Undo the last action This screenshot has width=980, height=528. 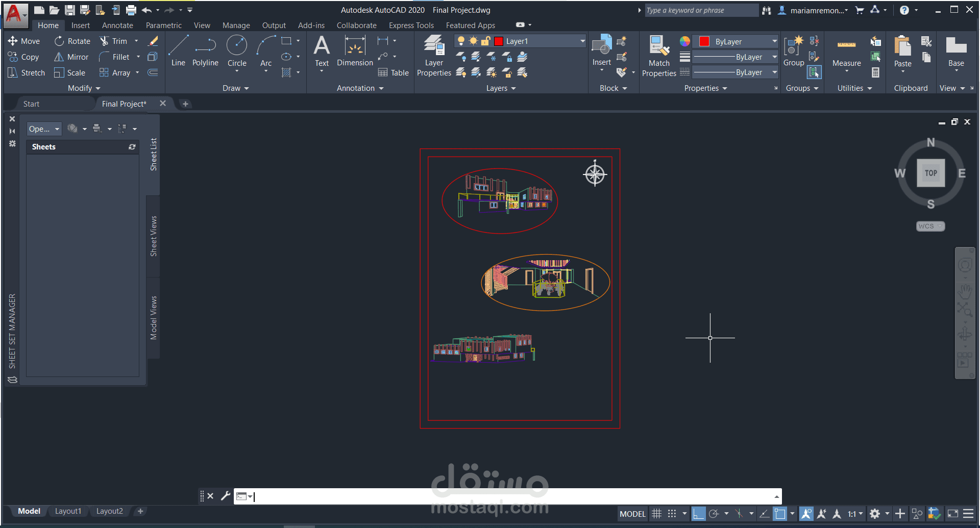click(147, 10)
